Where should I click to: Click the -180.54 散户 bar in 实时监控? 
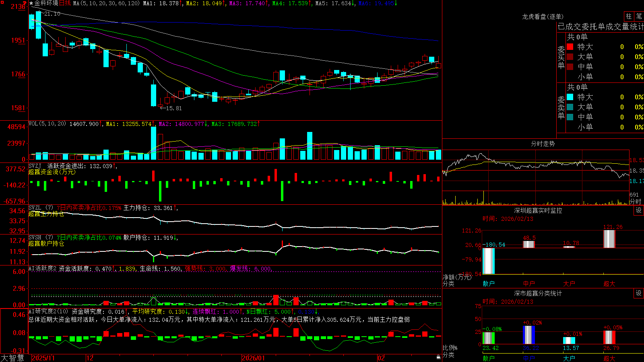489,261
